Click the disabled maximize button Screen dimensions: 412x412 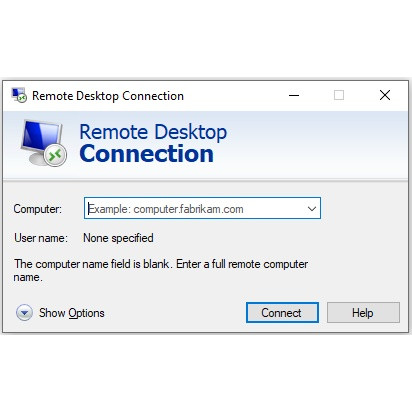point(339,95)
